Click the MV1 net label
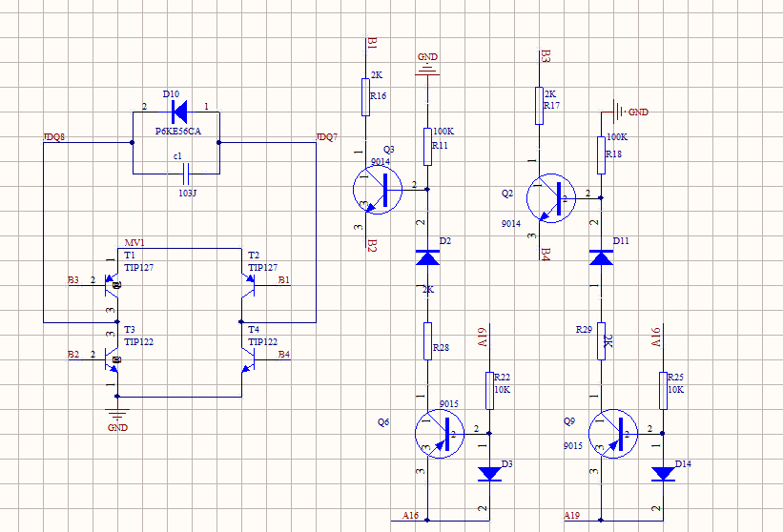Image resolution: width=783 pixels, height=532 pixels. pyautogui.click(x=134, y=243)
